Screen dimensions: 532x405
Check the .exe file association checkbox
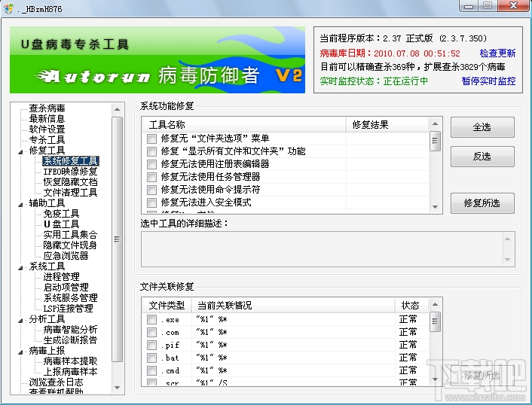coord(151,320)
